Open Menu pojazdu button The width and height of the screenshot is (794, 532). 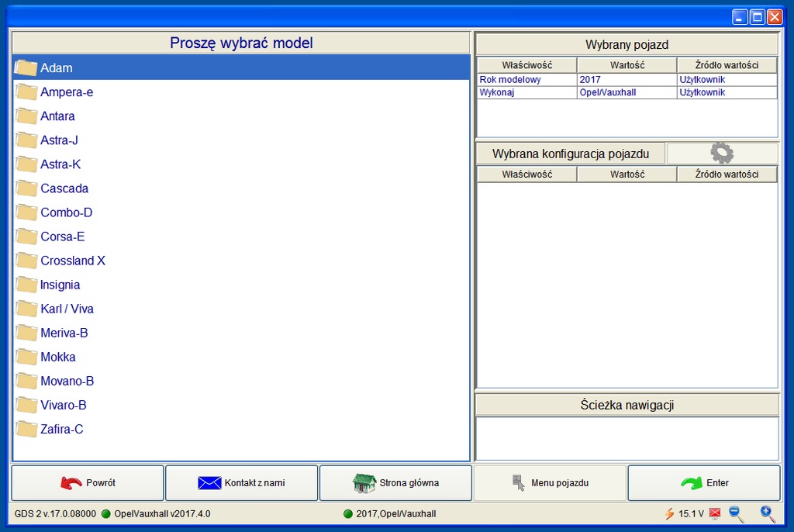[x=550, y=483]
